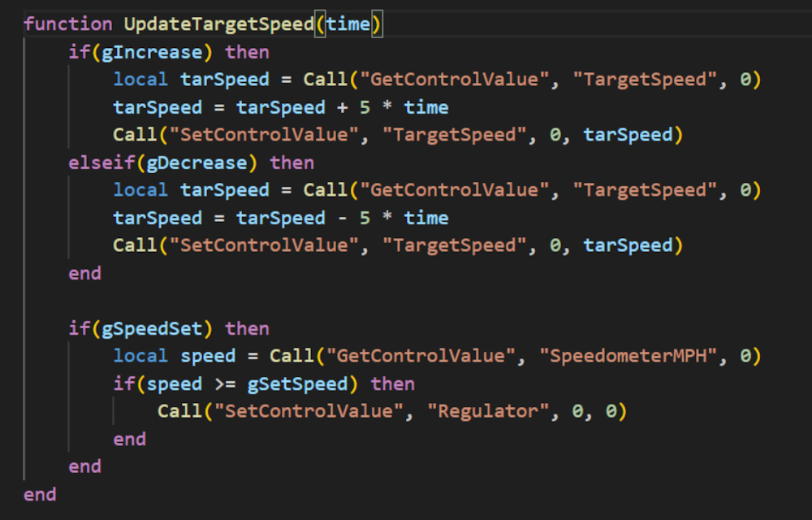Click "then" after speed >= gSetSpeed

392,384
